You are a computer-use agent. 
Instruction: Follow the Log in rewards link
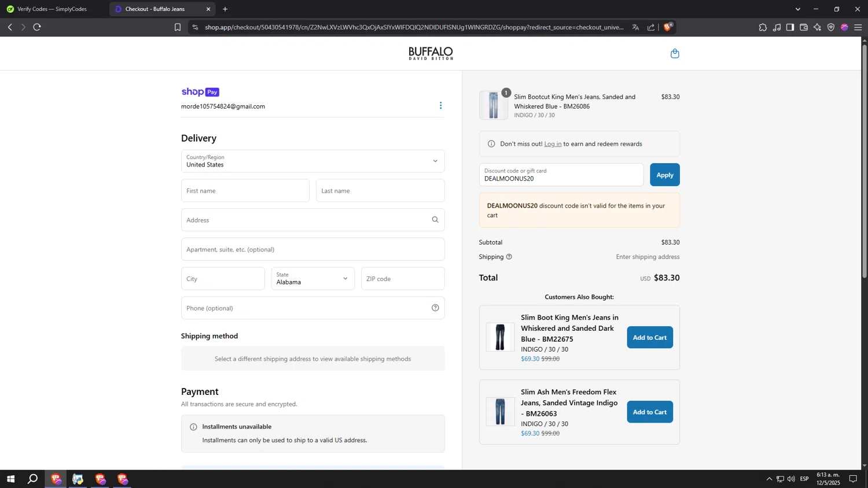(x=553, y=144)
